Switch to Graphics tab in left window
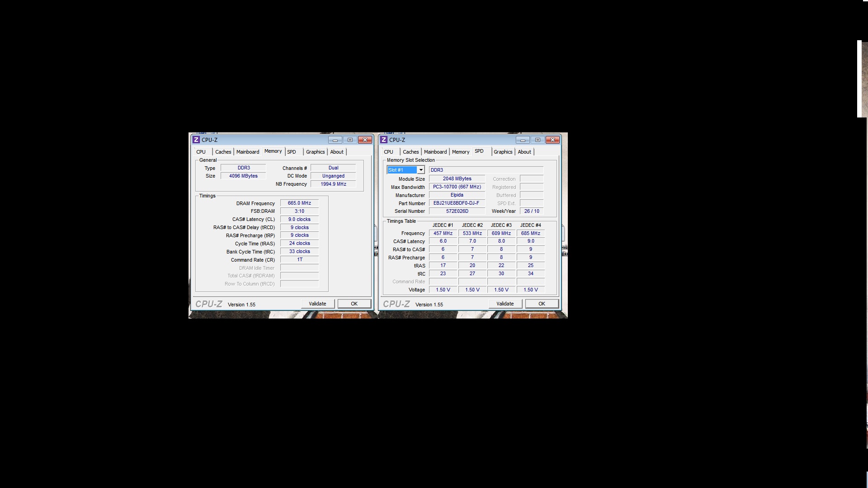Screen dimensions: 868x488 click(315, 152)
